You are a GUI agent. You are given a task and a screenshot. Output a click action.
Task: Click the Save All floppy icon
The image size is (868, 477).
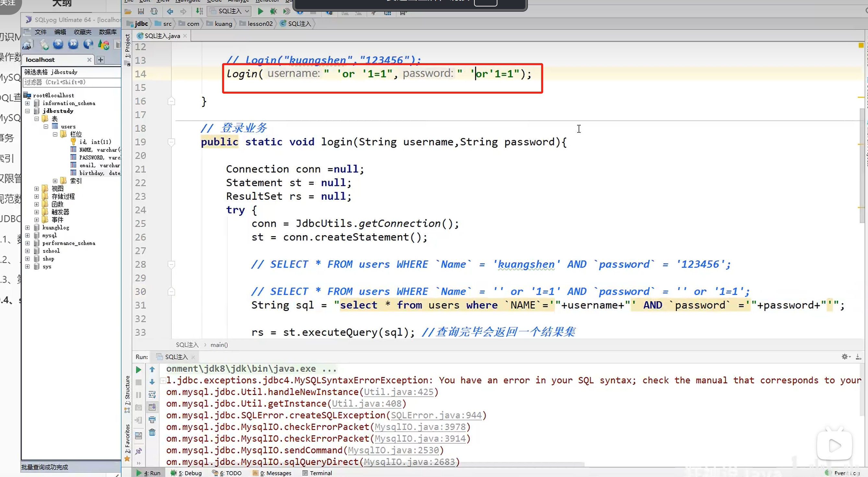pos(141,11)
